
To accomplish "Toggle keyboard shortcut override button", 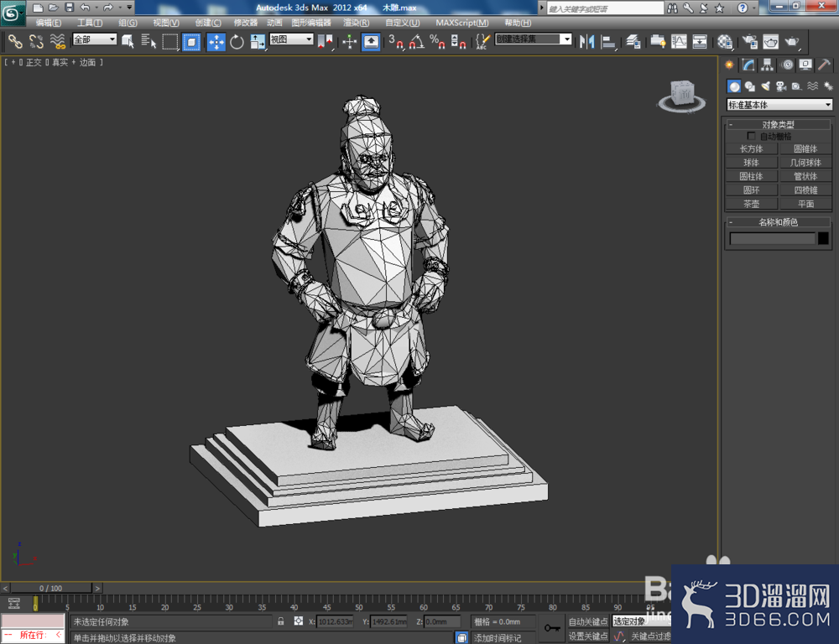I will (371, 41).
